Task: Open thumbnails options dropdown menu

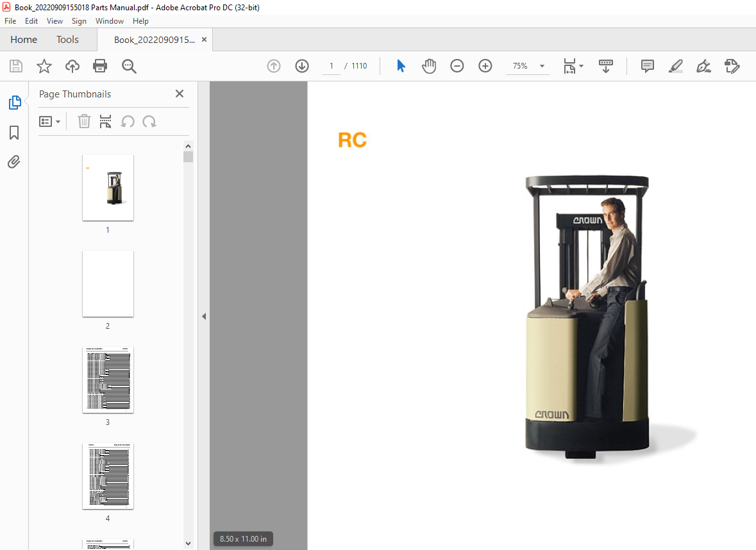Action: point(49,121)
